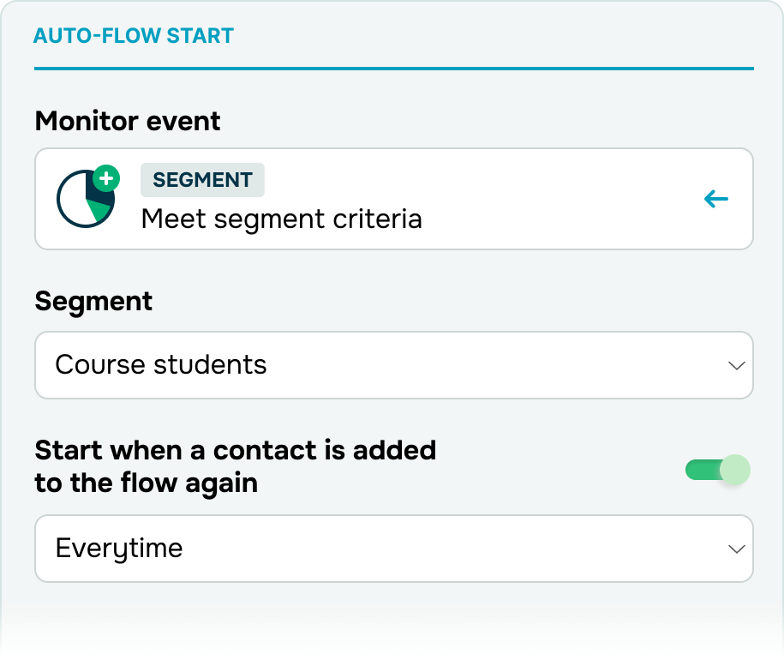Click the chevron in the Segment selector

click(737, 365)
